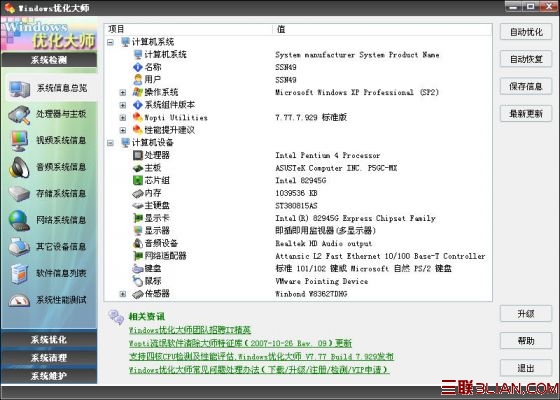Open 存储系统信息 drive icon
Screen dimensions: 560x400
coord(19,194)
